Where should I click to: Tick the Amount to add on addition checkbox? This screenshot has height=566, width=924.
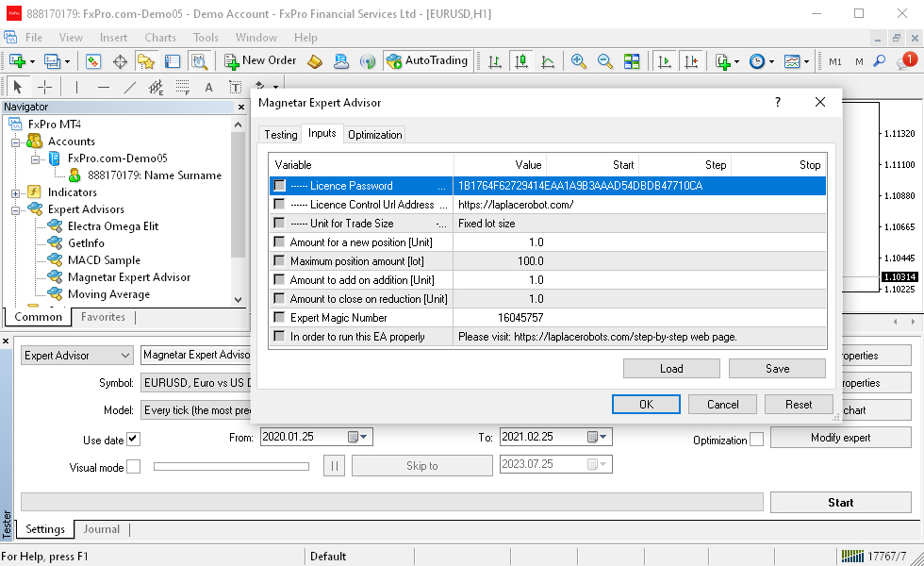(279, 280)
